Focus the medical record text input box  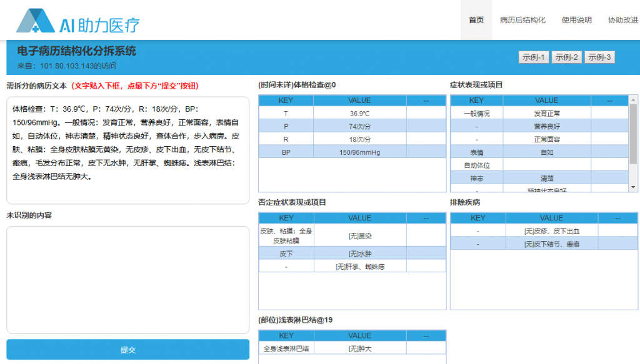pos(127,150)
